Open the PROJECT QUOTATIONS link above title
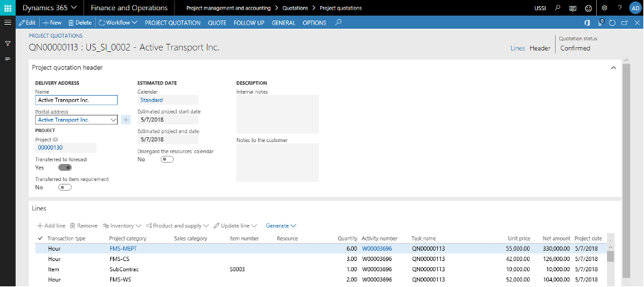 (x=55, y=36)
